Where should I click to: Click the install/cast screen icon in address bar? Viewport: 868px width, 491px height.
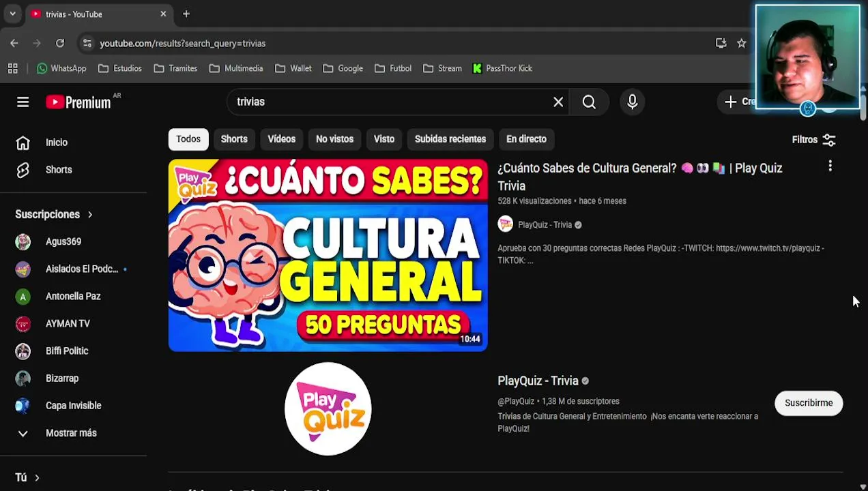[x=721, y=43]
